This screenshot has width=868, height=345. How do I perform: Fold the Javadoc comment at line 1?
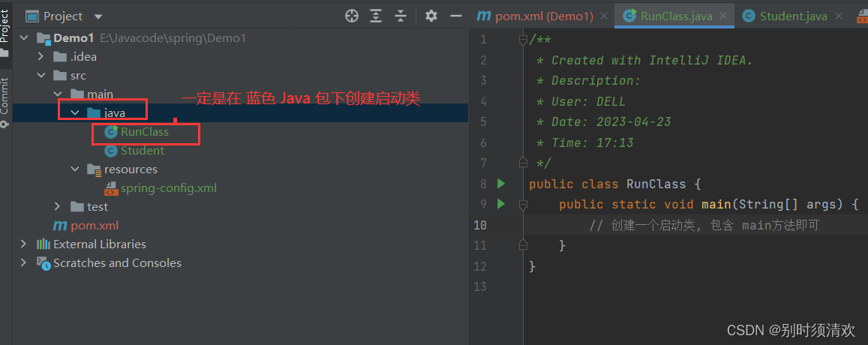[523, 39]
